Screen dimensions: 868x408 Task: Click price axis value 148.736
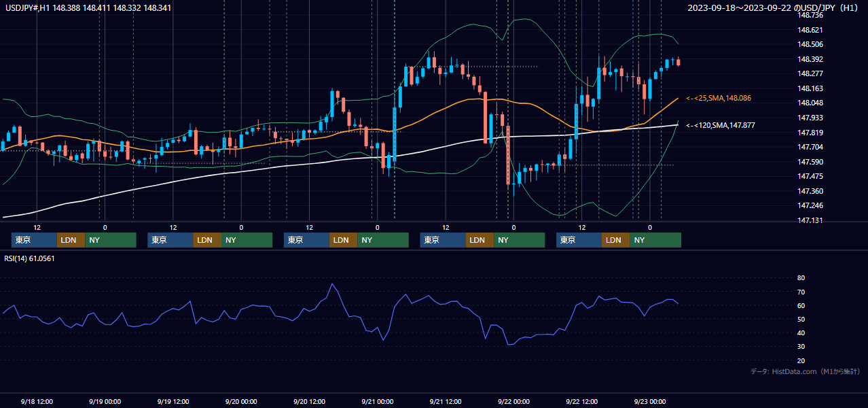coord(810,15)
